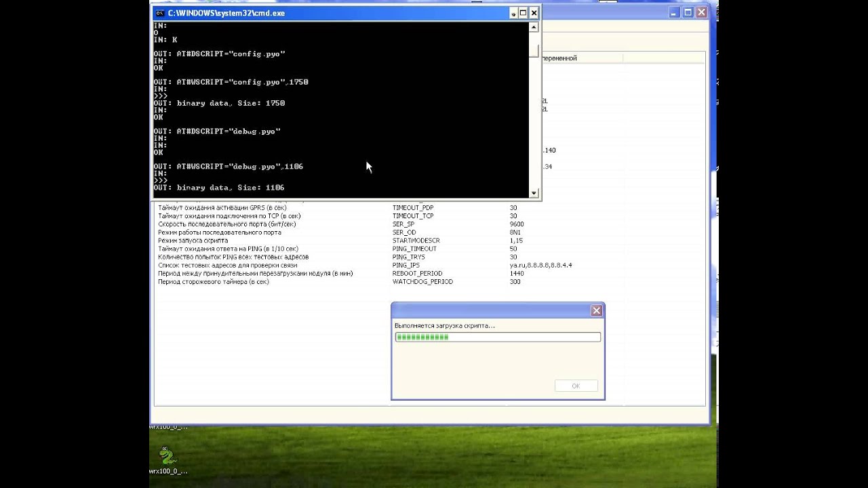The height and width of the screenshot is (488, 868).
Task: Maximize the cmd.exe console window
Action: click(524, 13)
